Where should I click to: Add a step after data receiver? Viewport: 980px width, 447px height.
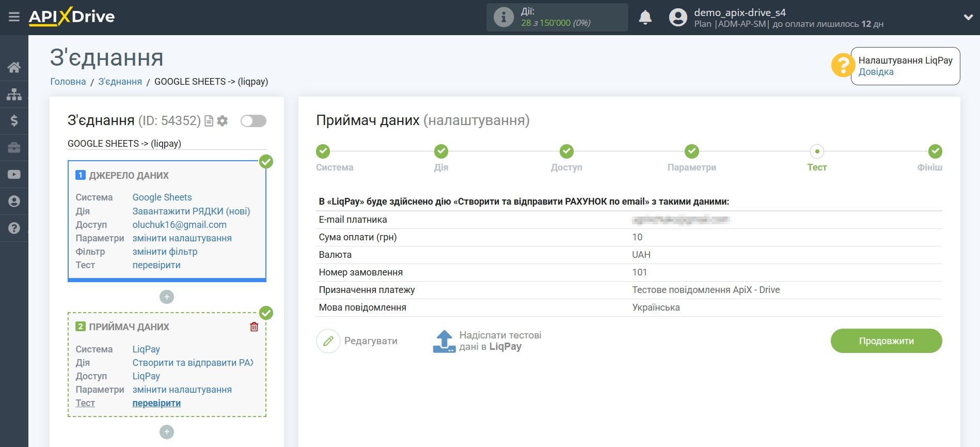167,432
